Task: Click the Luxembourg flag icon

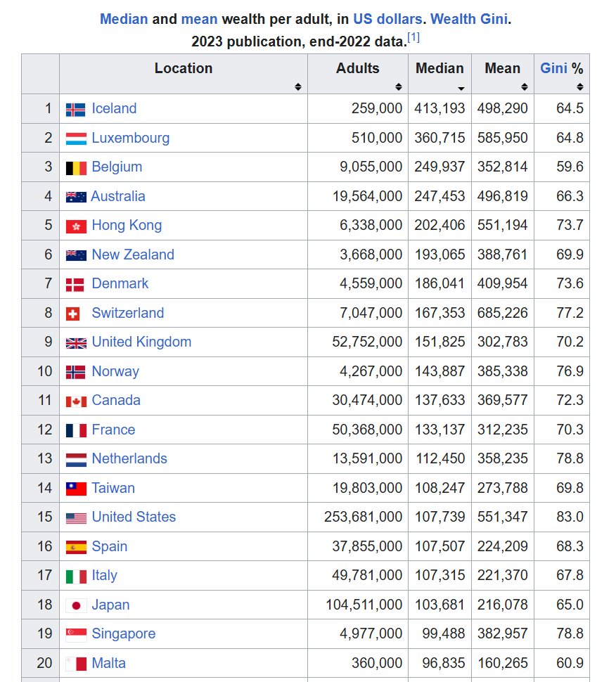Action: (76, 139)
